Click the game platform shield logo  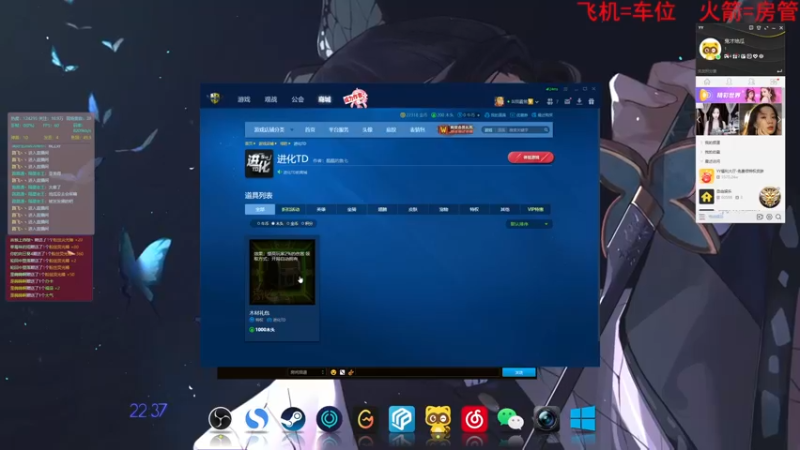tap(215, 98)
